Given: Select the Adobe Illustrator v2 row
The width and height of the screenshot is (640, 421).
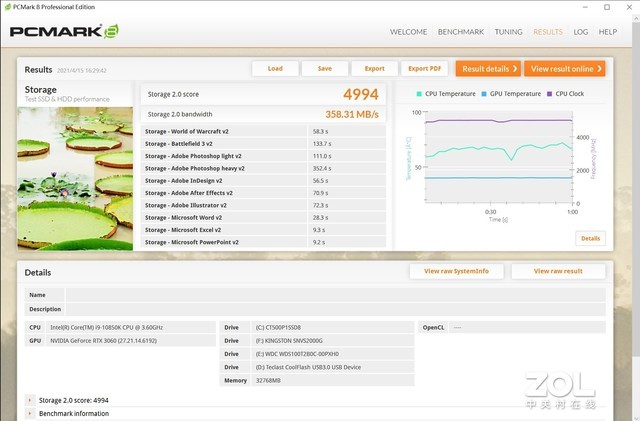Looking at the screenshot, I should click(263, 205).
